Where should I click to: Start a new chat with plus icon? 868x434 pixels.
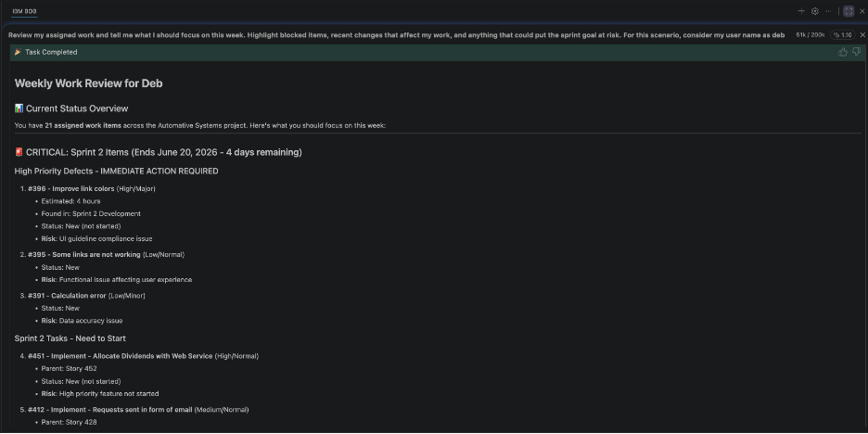[800, 11]
